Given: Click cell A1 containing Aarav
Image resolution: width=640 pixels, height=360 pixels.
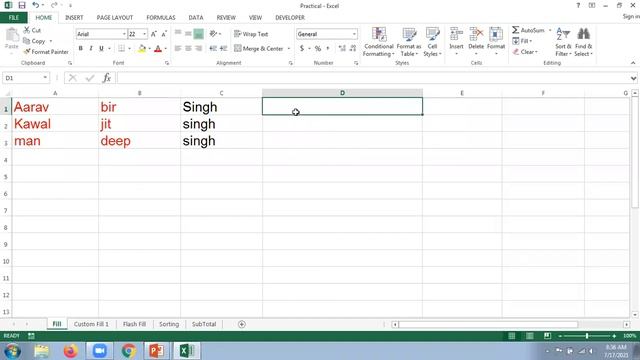Looking at the screenshot, I should [55, 107].
